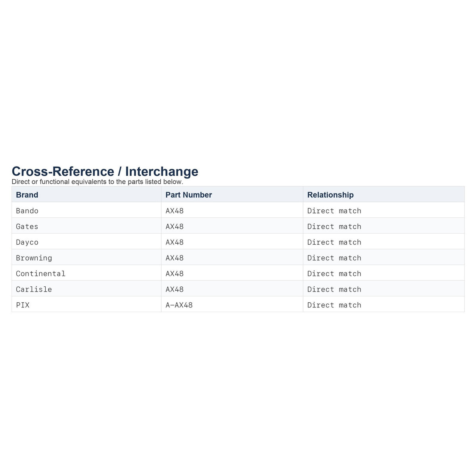Click Direct match in the Dayco row

coord(334,242)
